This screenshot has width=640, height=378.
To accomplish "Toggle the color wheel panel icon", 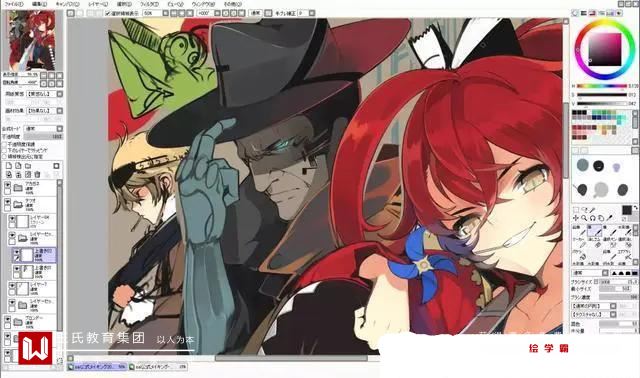I will coord(575,13).
